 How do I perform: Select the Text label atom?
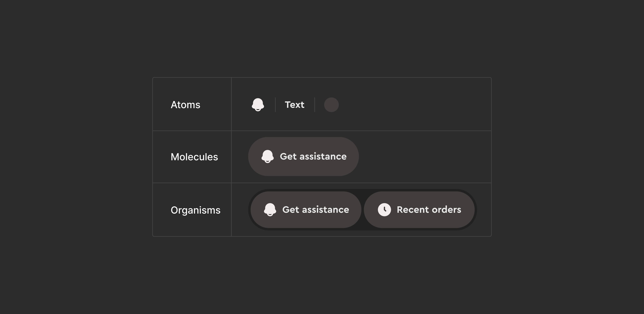[x=294, y=104]
